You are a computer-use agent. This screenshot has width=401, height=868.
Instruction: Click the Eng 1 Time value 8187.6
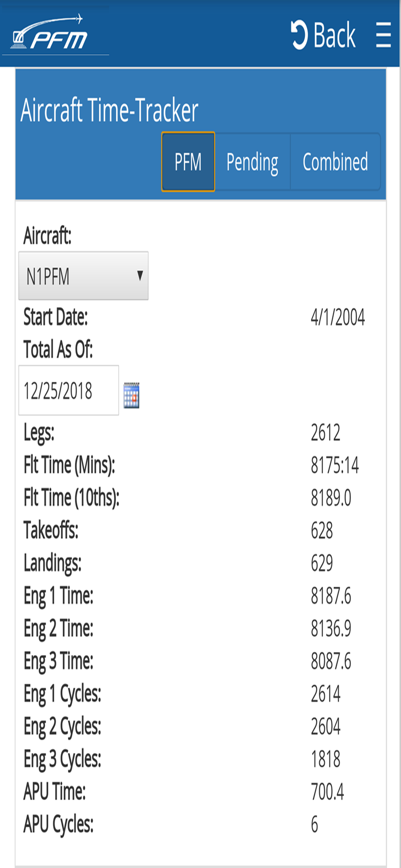(x=331, y=595)
